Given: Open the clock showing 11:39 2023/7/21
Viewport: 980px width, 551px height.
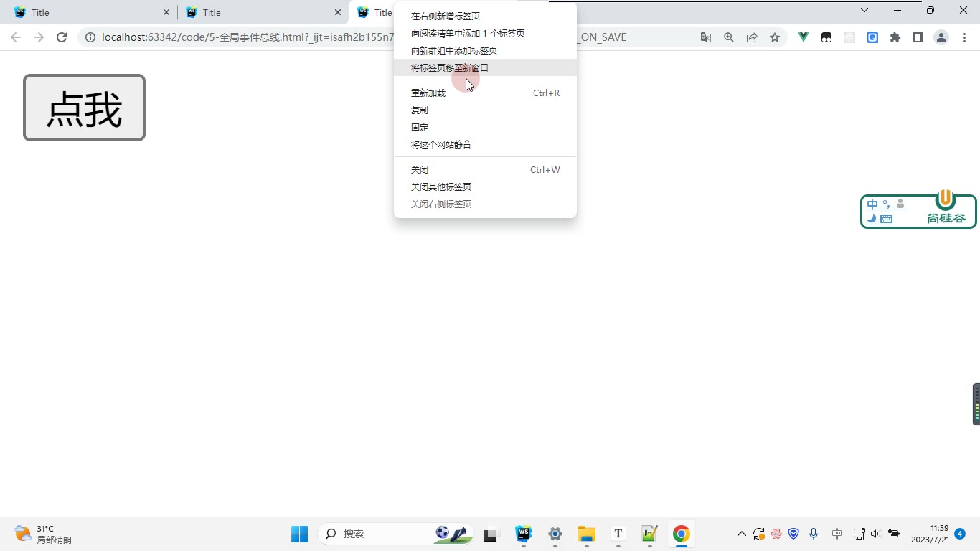Looking at the screenshot, I should 930,534.
